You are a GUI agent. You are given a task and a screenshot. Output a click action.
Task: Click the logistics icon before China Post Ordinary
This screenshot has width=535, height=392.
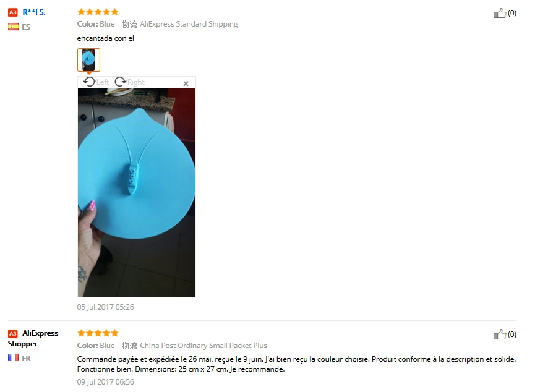point(130,346)
